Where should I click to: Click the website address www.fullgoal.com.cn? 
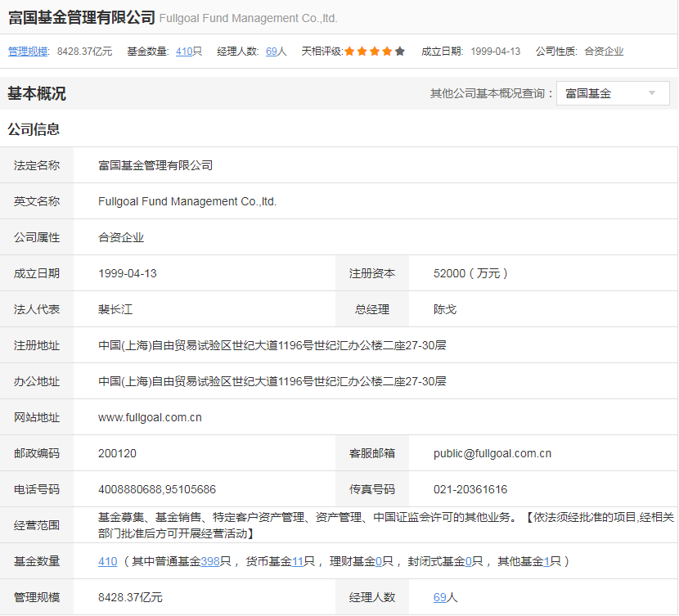(x=150, y=417)
